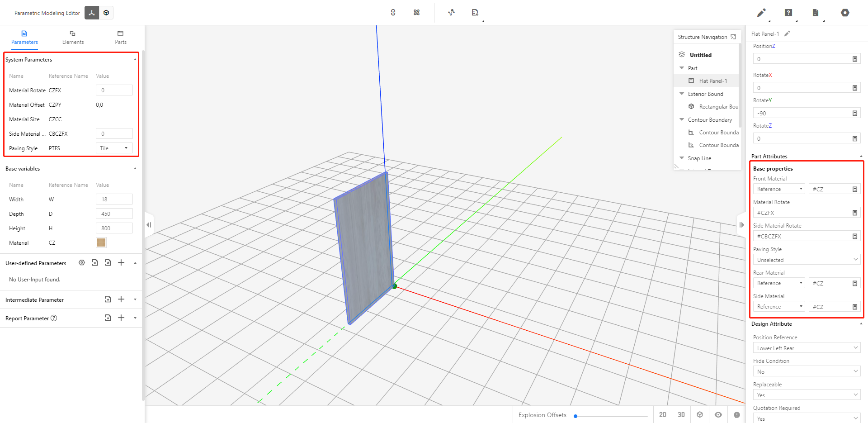This screenshot has width=868, height=423.
Task: Click the cube view icon in bottom bar
Action: [x=700, y=414]
